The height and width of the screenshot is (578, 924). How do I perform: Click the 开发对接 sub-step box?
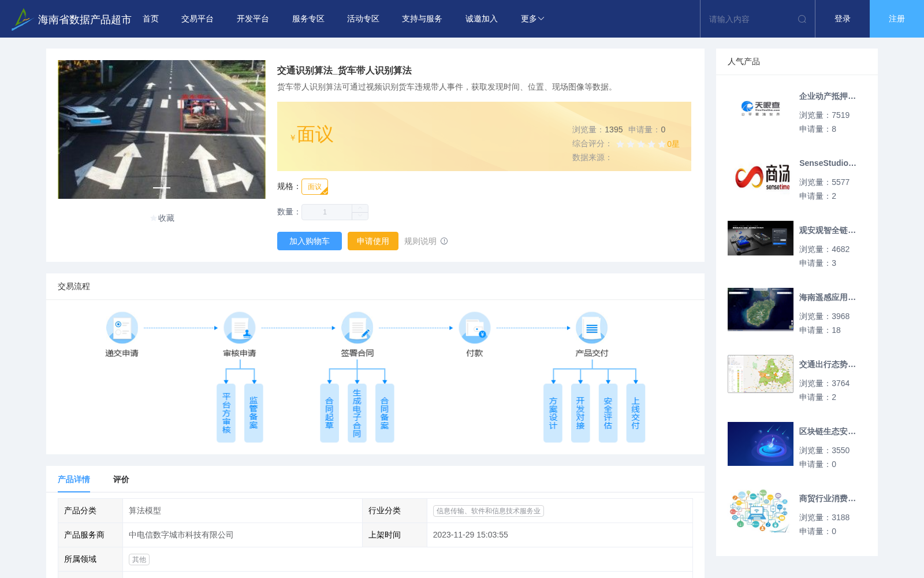coord(580,413)
